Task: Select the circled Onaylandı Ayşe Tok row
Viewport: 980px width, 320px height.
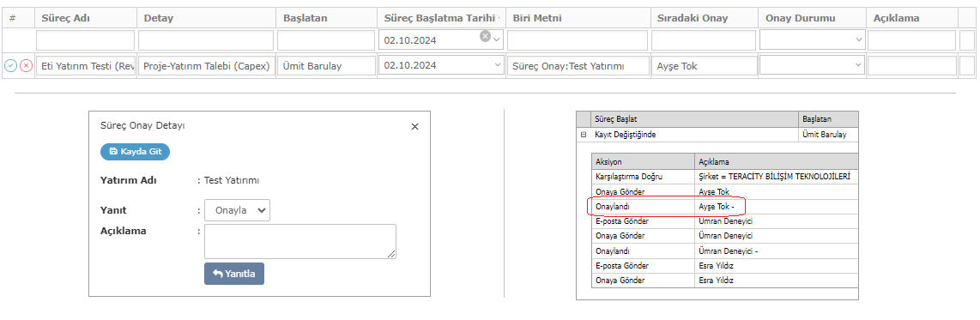Action: 724,207
